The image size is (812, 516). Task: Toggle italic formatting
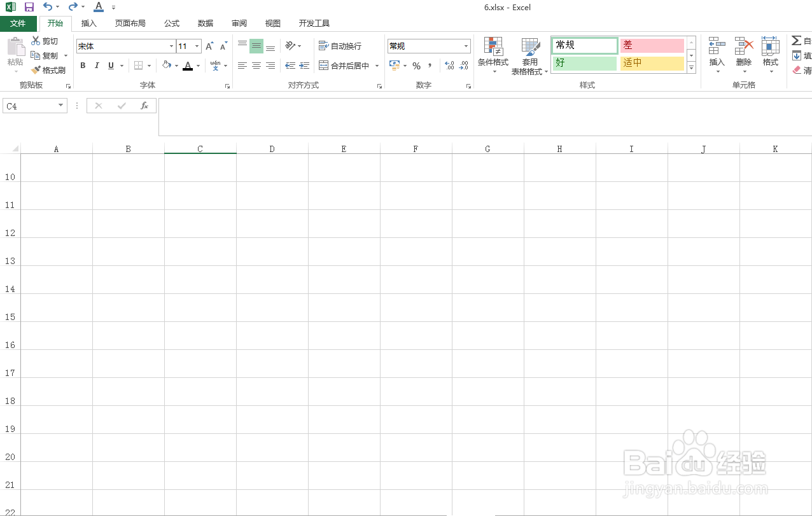(97, 66)
